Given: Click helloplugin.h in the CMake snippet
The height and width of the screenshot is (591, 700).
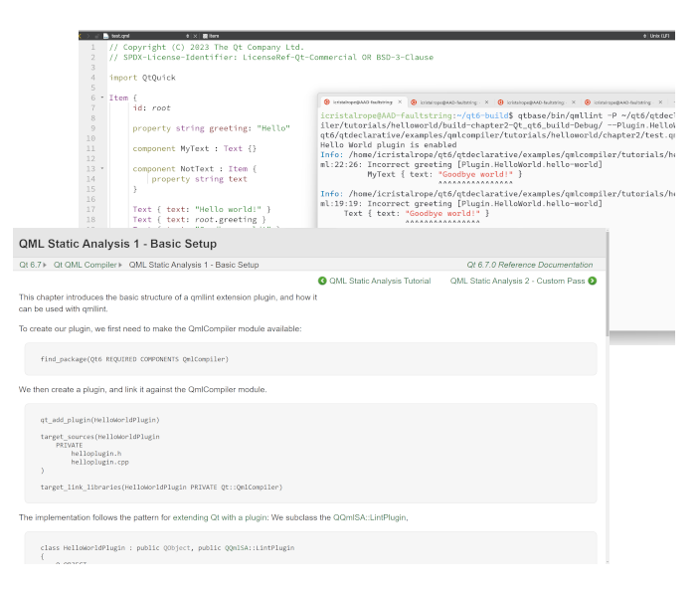Looking at the screenshot, I should (96, 454).
